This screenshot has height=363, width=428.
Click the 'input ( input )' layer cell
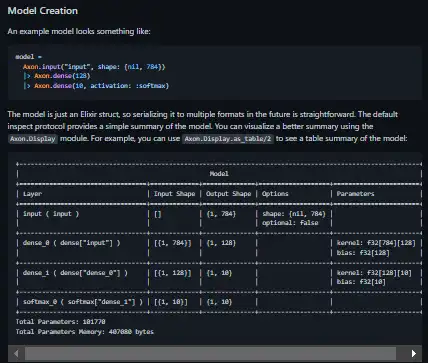click(x=51, y=214)
